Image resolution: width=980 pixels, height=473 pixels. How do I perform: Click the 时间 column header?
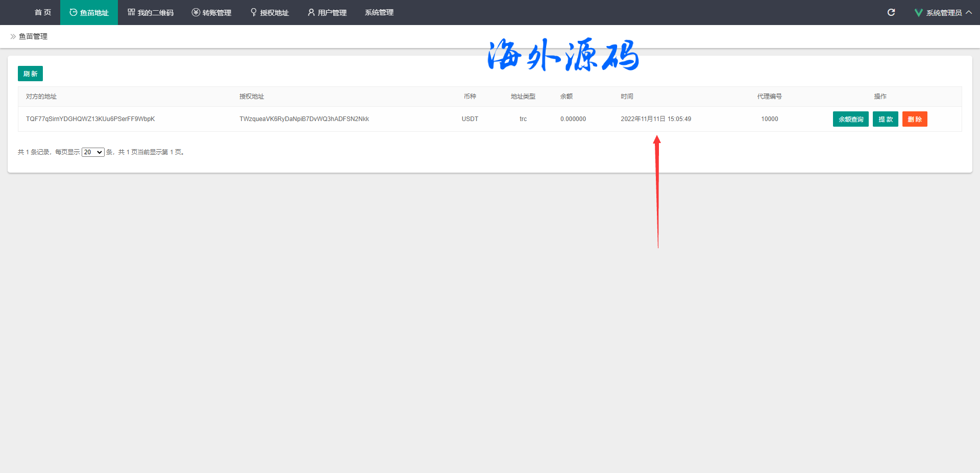tap(627, 97)
